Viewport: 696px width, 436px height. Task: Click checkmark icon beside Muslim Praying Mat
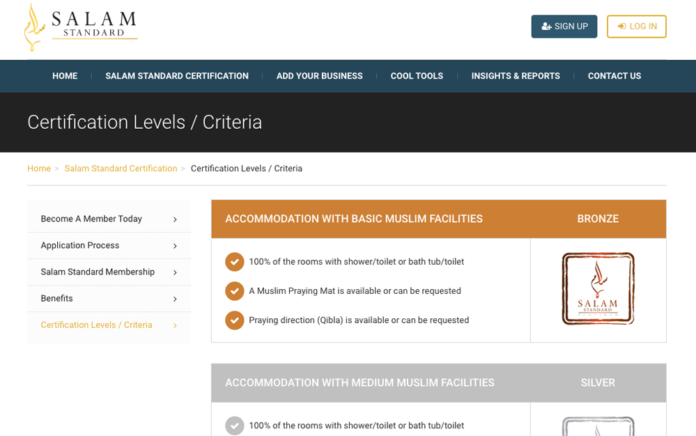coord(234,291)
